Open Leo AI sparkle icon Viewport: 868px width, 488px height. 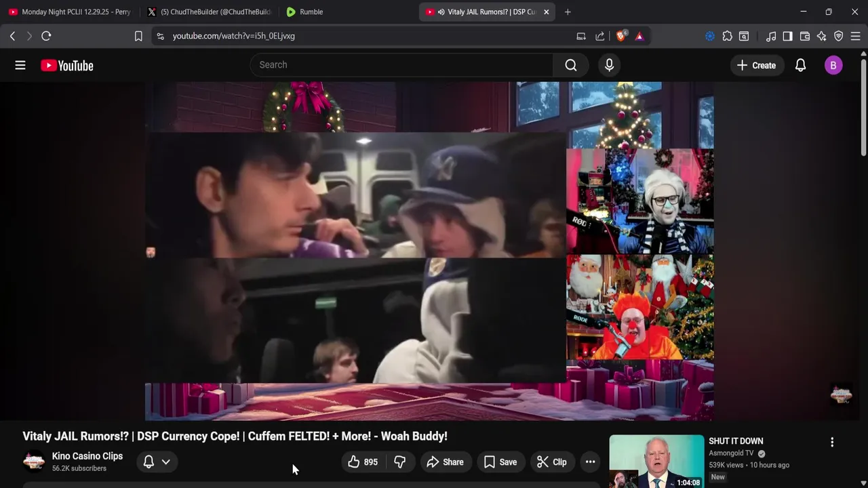coord(821,36)
